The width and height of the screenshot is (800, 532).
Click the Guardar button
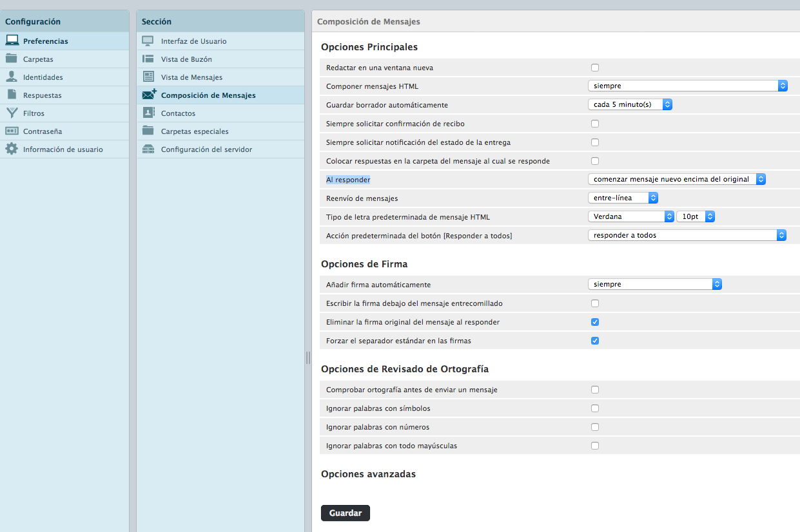(x=346, y=513)
